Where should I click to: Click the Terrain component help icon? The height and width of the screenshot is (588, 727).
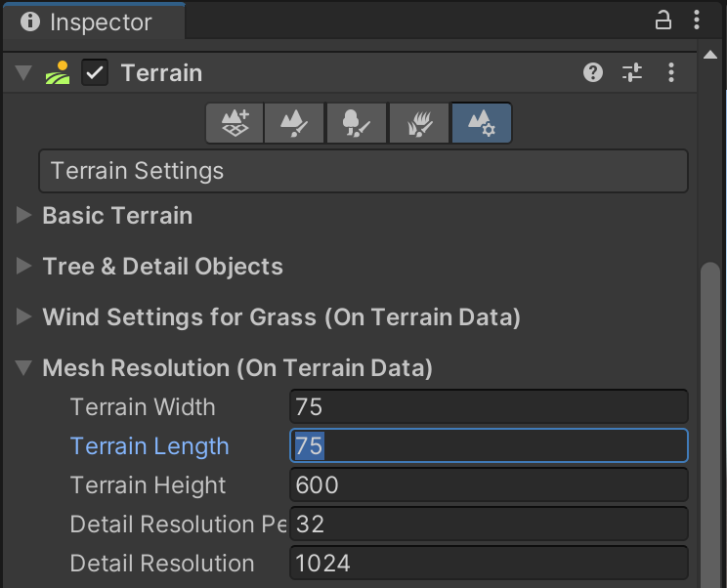(x=593, y=72)
